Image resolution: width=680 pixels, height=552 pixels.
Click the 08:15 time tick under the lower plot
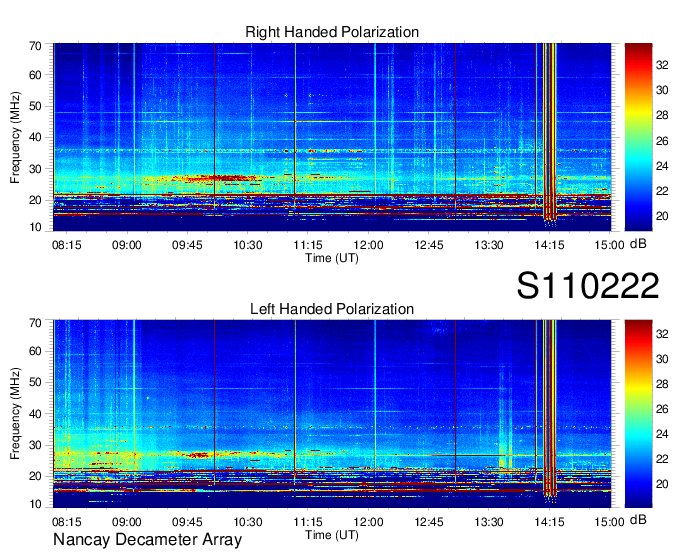point(67,522)
